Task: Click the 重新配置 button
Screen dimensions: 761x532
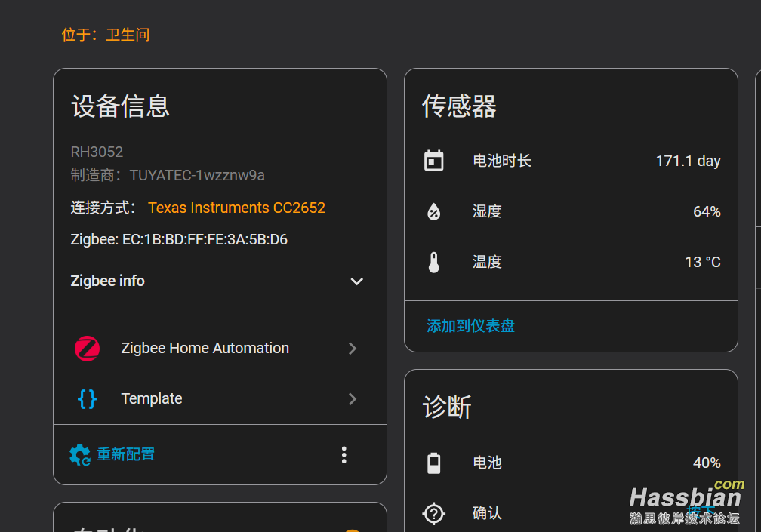Action: tap(125, 454)
